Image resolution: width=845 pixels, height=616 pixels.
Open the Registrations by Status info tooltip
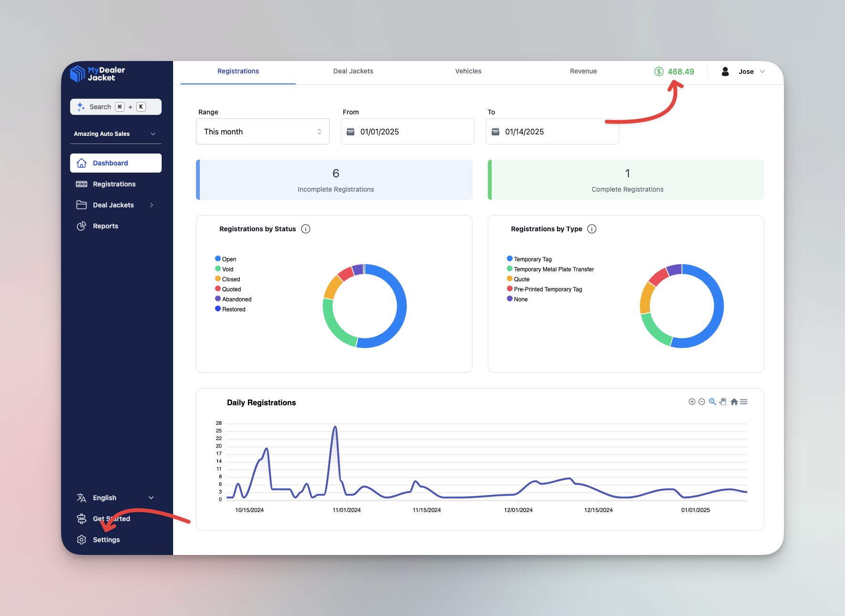click(305, 229)
